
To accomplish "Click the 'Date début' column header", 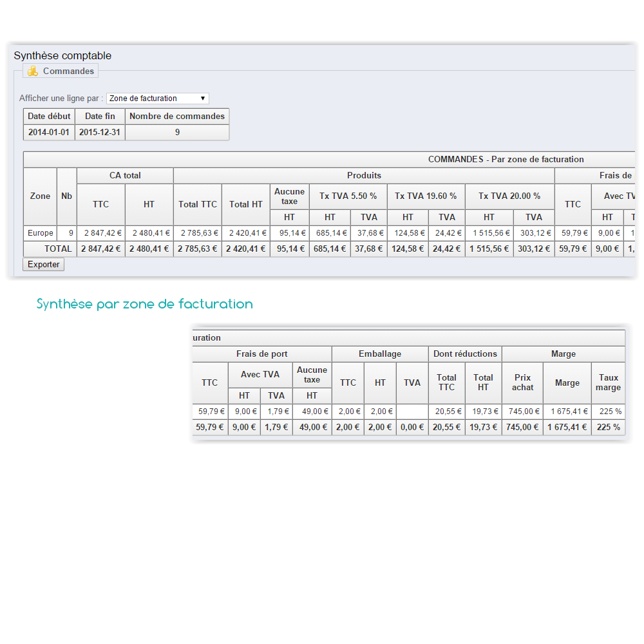I will click(x=49, y=117).
